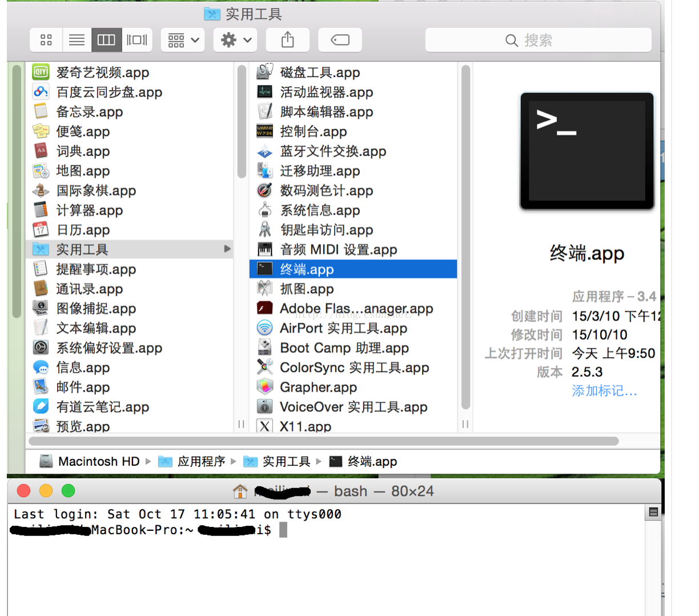Click the Share toolbar button

coord(288,40)
